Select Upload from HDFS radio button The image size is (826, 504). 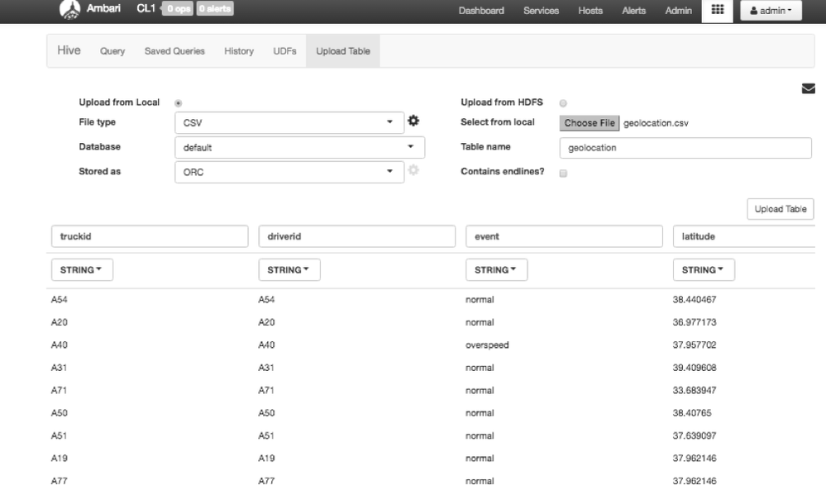click(563, 103)
